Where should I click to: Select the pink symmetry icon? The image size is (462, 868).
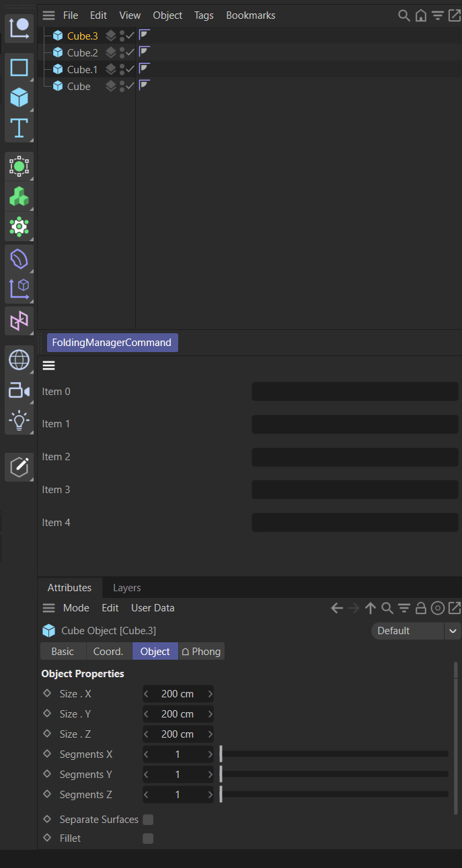click(19, 320)
